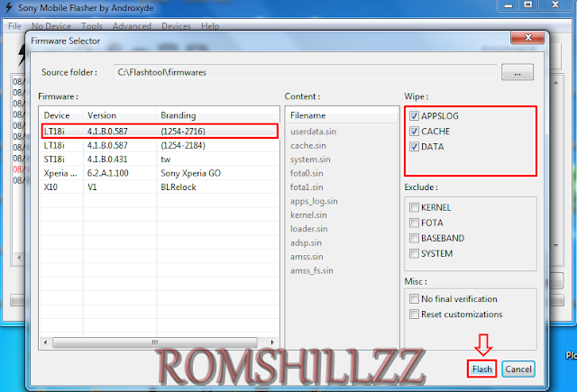Select LT18i firmware with branding (1254-2716)
Image resolution: width=577 pixels, height=392 pixels.
pos(160,132)
